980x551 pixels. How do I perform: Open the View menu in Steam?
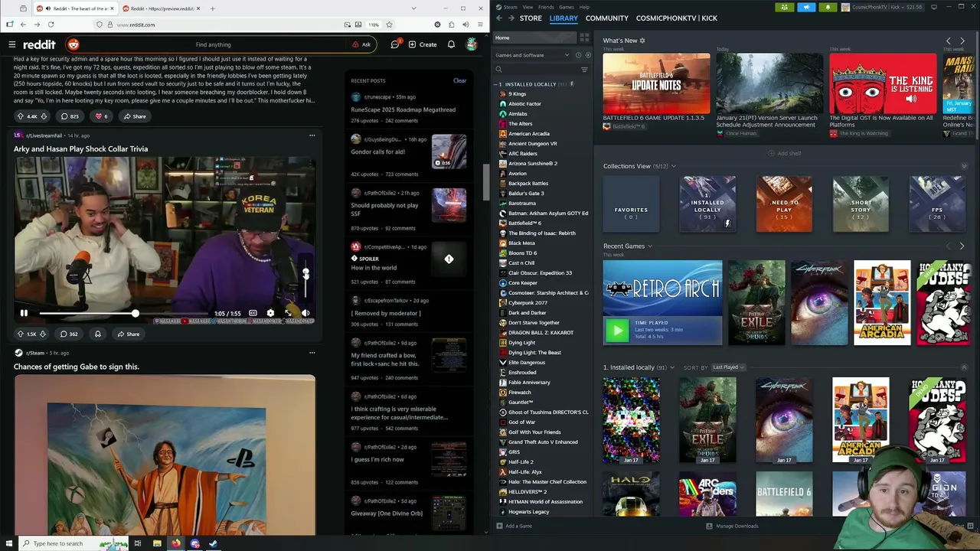coord(528,7)
